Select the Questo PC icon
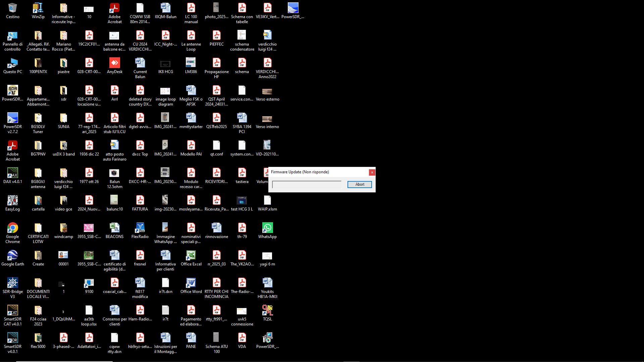Screen dimensions: 644x362 tap(13, 66)
